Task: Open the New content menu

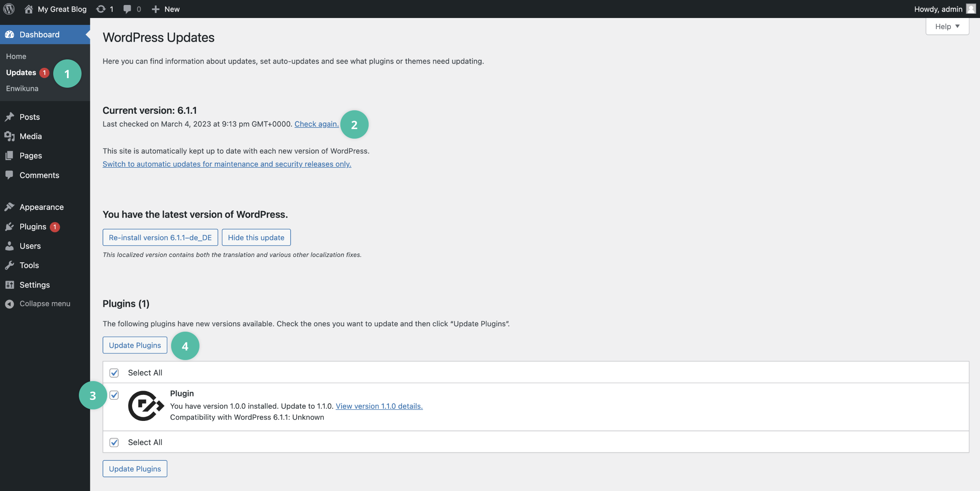Action: 166,9
